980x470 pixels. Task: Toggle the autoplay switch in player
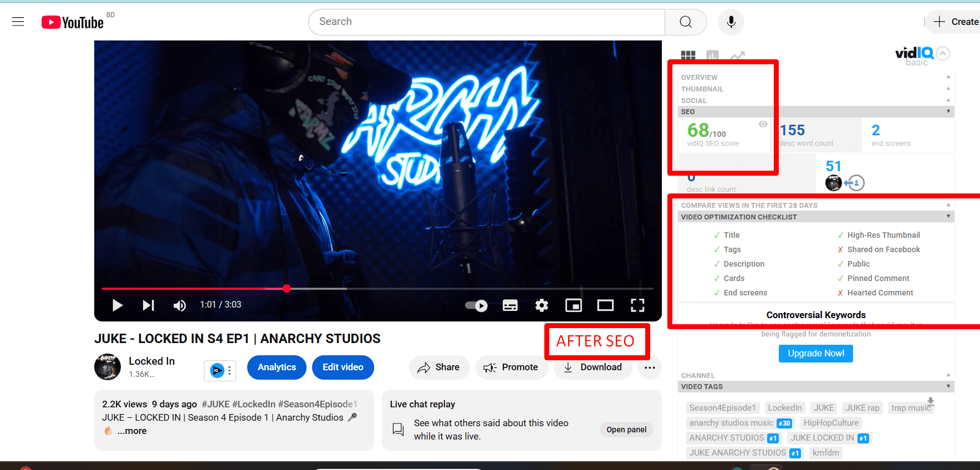pyautogui.click(x=476, y=305)
